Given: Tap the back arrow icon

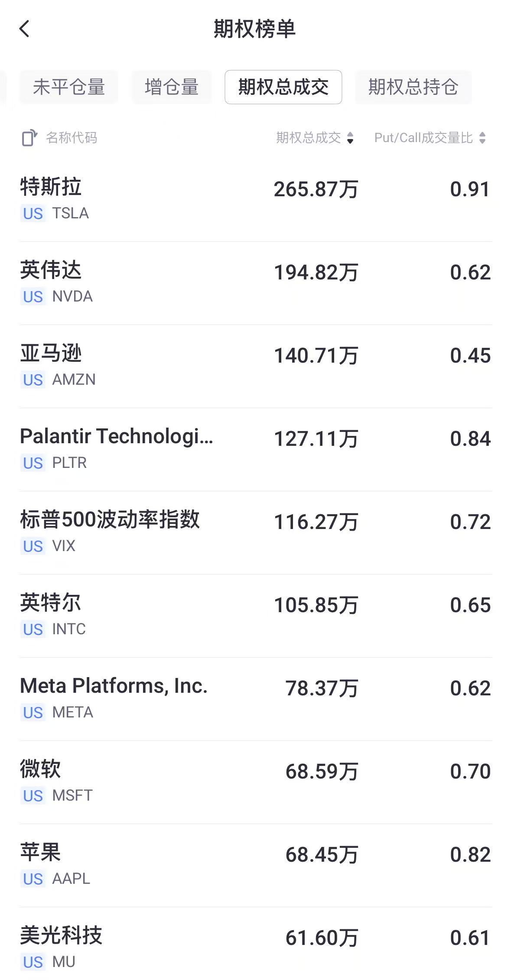Looking at the screenshot, I should (x=25, y=29).
